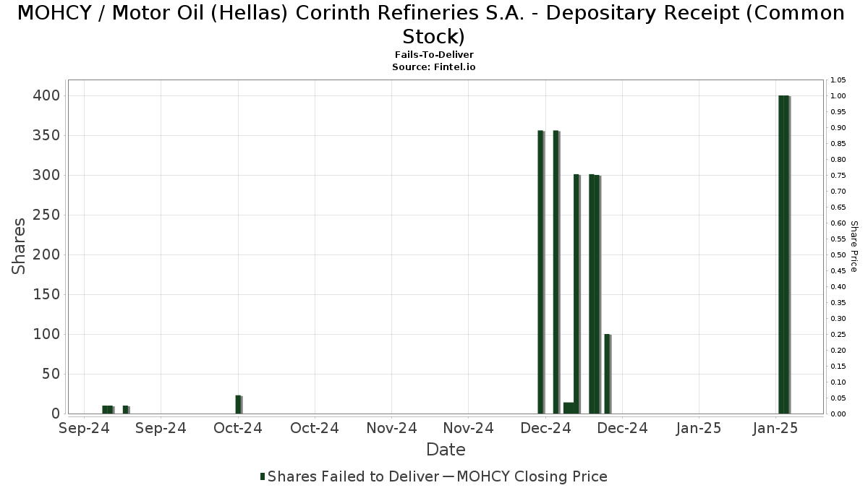Click the Source: Fintel.io text

(x=434, y=67)
